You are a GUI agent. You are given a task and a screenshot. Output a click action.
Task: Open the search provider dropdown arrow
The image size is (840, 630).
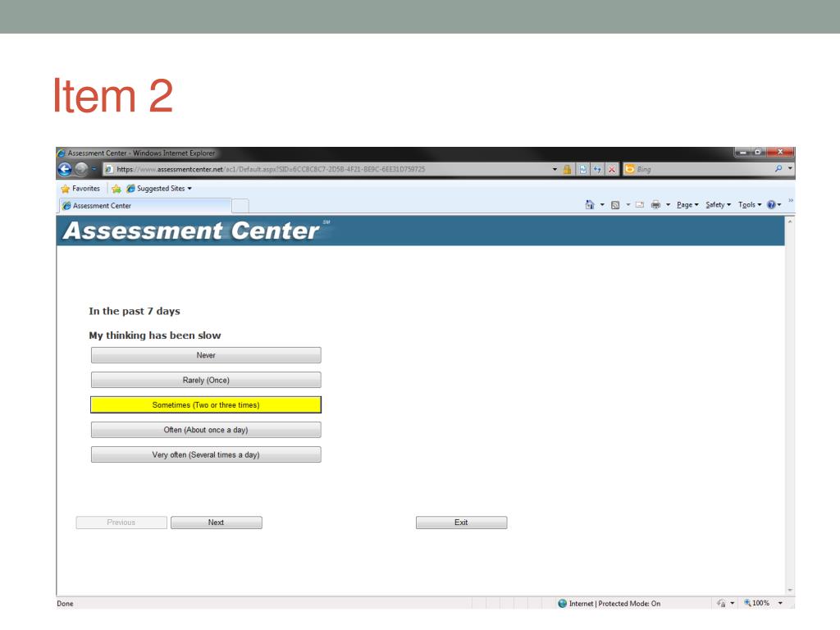click(x=790, y=169)
